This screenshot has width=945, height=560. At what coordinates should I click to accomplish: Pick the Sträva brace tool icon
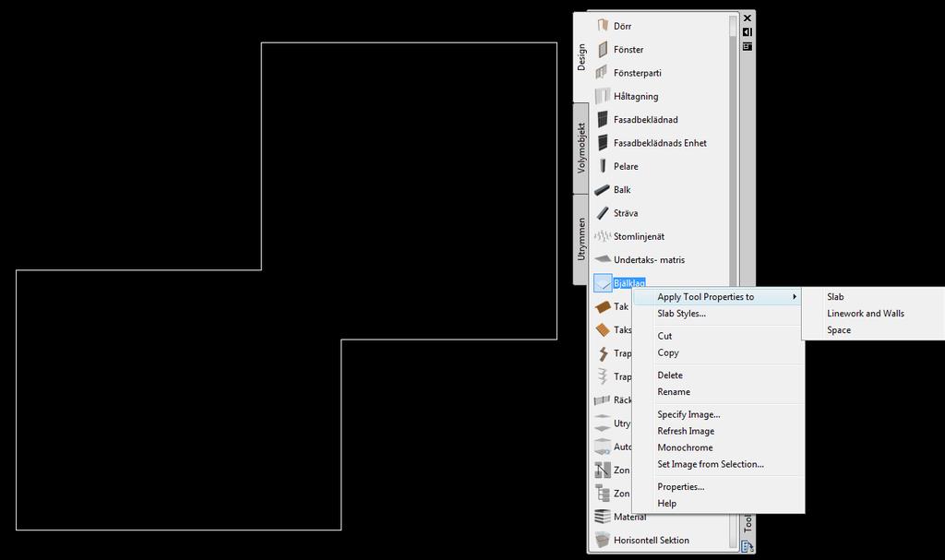602,213
